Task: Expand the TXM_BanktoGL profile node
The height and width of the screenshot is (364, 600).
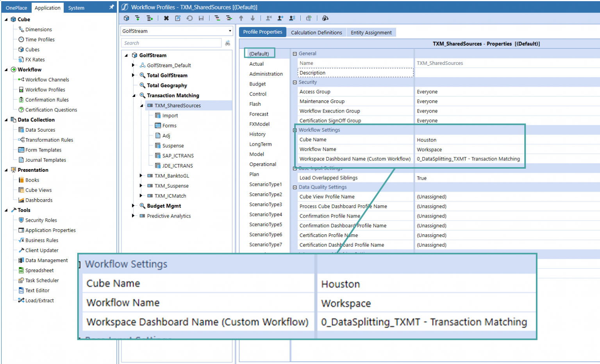Action: pyautogui.click(x=141, y=176)
